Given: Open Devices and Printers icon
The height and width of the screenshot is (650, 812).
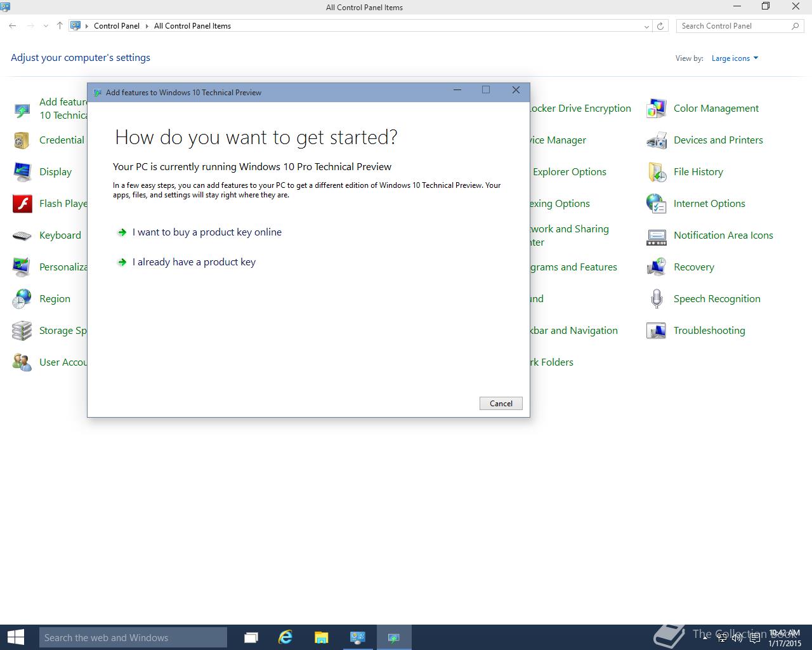Looking at the screenshot, I should tap(656, 140).
